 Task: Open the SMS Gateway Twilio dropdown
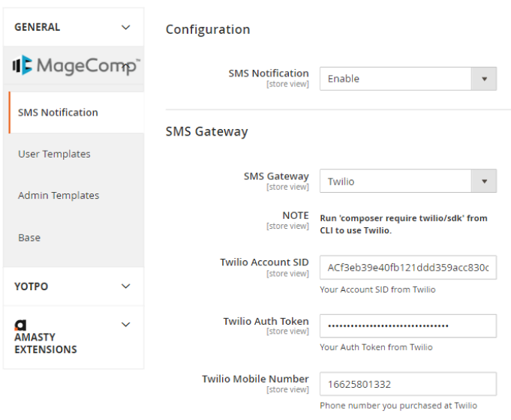pos(395,181)
